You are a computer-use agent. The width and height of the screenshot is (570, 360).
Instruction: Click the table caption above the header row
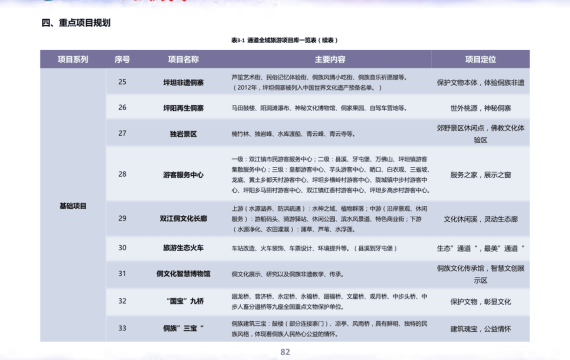coord(285,40)
